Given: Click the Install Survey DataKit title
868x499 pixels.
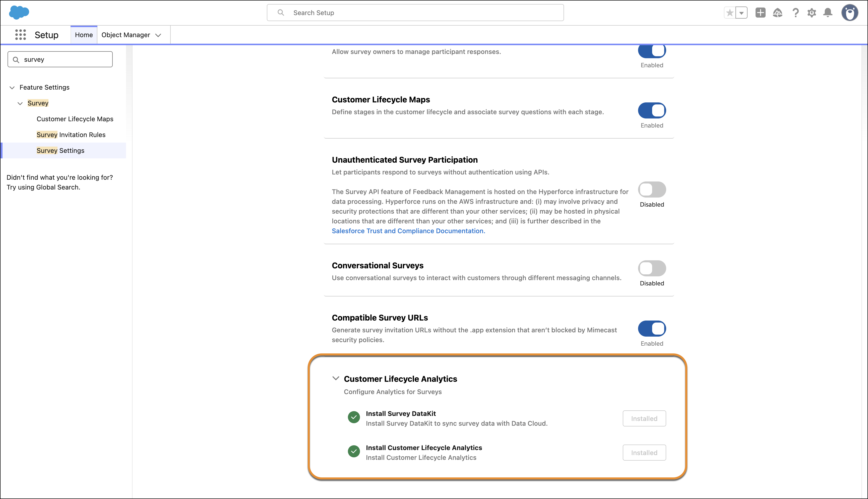Looking at the screenshot, I should point(401,414).
